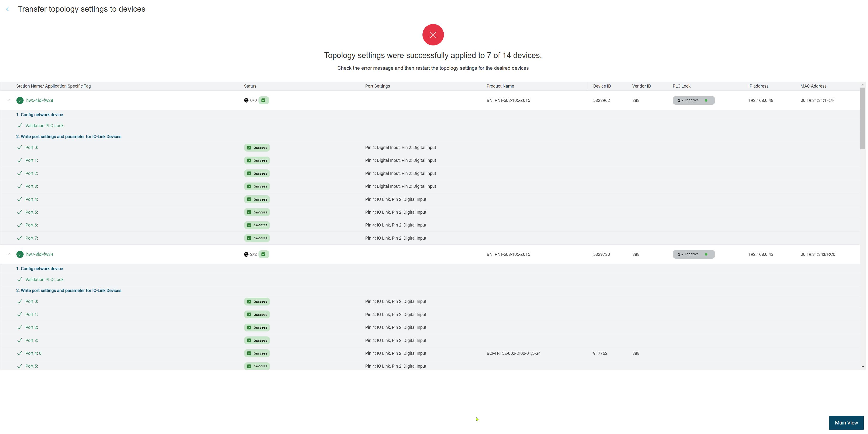Screen dimensions: 868x434
Task: Click the Status column header
Action: (250, 86)
